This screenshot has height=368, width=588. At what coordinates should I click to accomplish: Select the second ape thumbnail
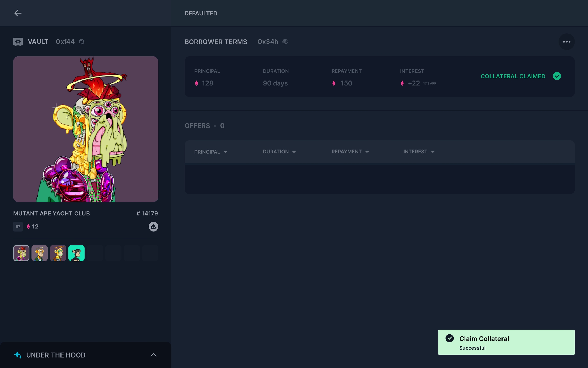(x=40, y=253)
